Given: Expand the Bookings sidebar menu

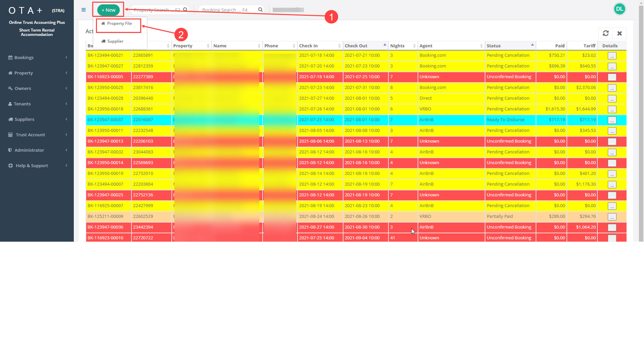Looking at the screenshot, I should click(37, 57).
